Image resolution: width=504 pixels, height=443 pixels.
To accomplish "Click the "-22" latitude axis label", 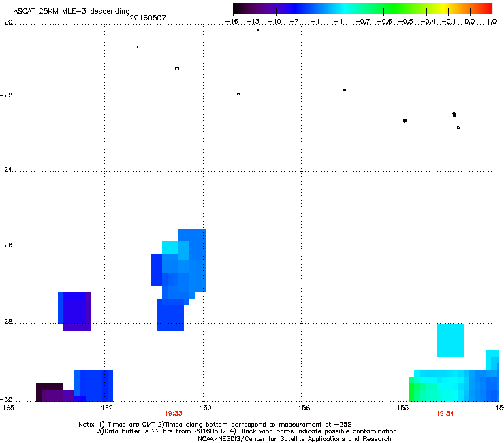I will (6, 95).
